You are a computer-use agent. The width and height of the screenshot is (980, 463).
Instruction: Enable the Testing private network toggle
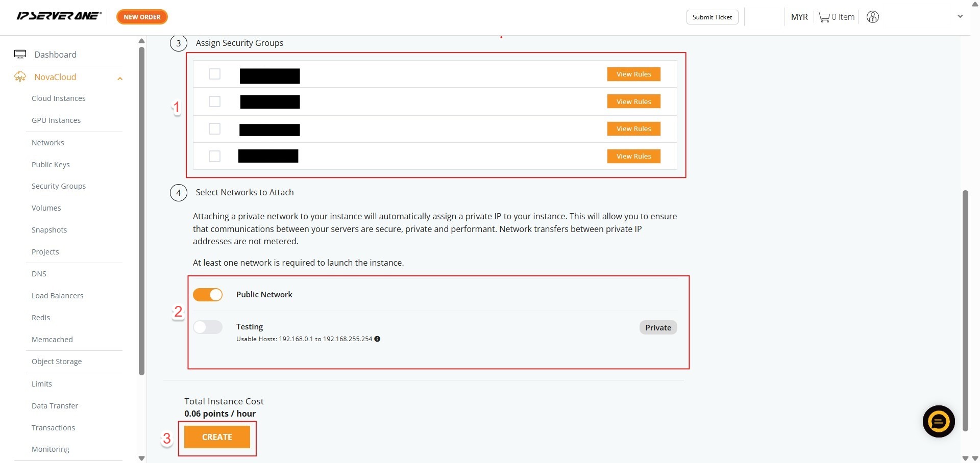[208, 327]
